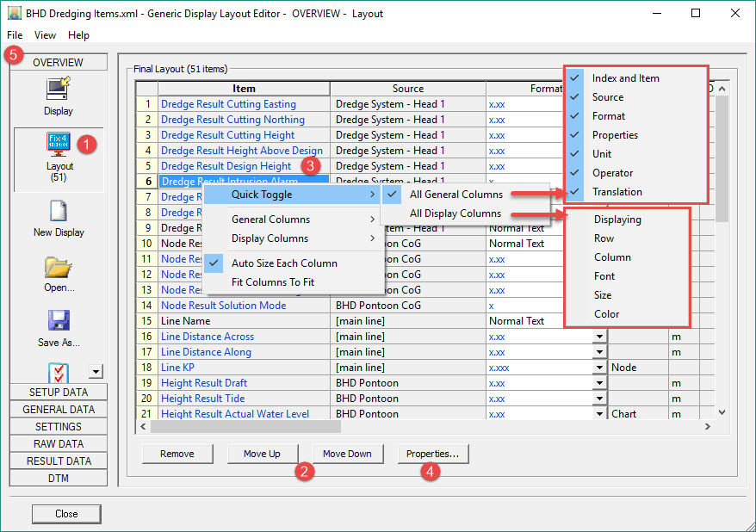Uncheck the Index and Item column
This screenshot has width=756, height=532.
coord(625,78)
